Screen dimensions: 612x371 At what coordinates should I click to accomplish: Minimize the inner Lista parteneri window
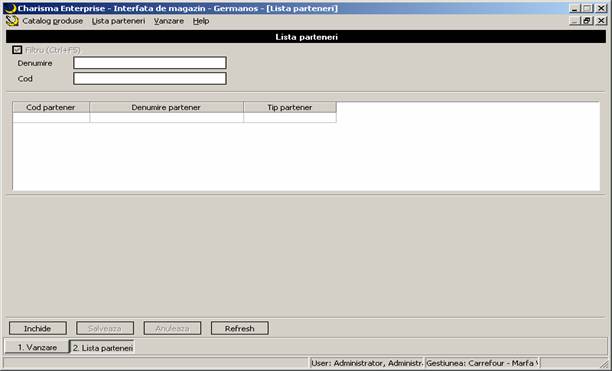coord(574,21)
